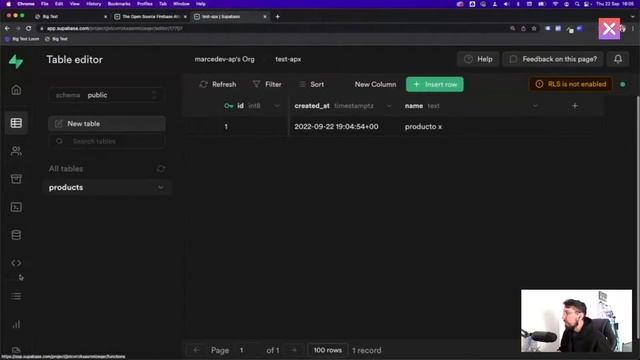The width and height of the screenshot is (640, 360).
Task: Open the SQL editor terminal icon
Action: click(x=16, y=207)
